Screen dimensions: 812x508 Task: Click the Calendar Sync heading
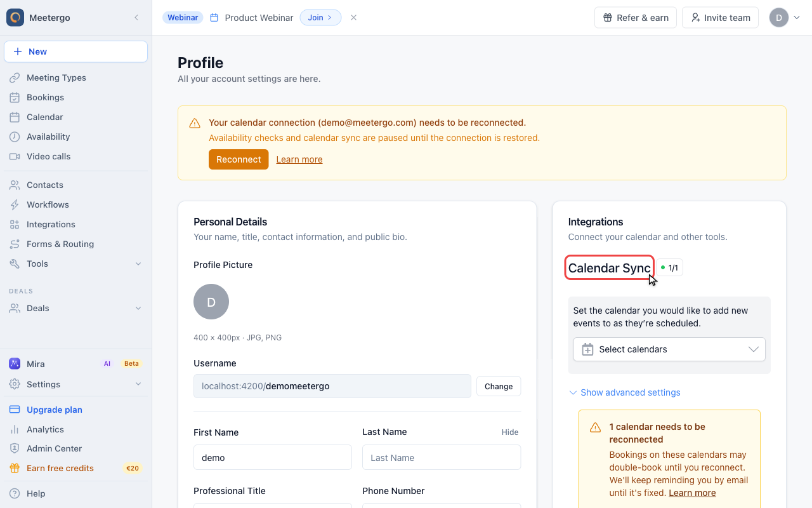coord(609,268)
